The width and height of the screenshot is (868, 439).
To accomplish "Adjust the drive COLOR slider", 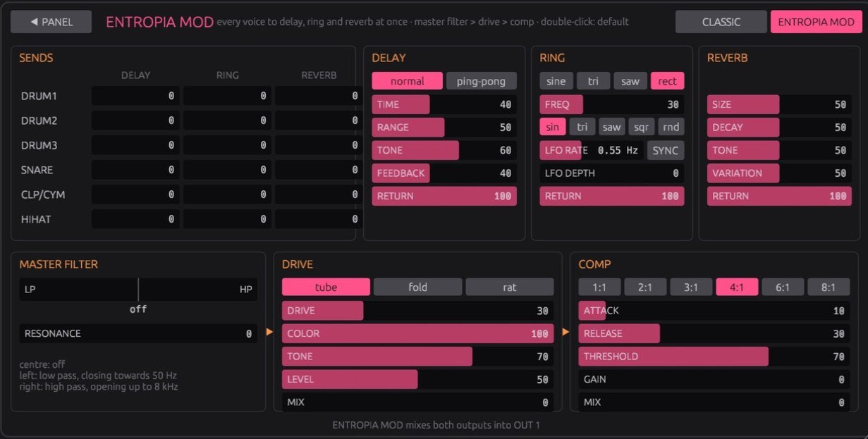I will 417,333.
